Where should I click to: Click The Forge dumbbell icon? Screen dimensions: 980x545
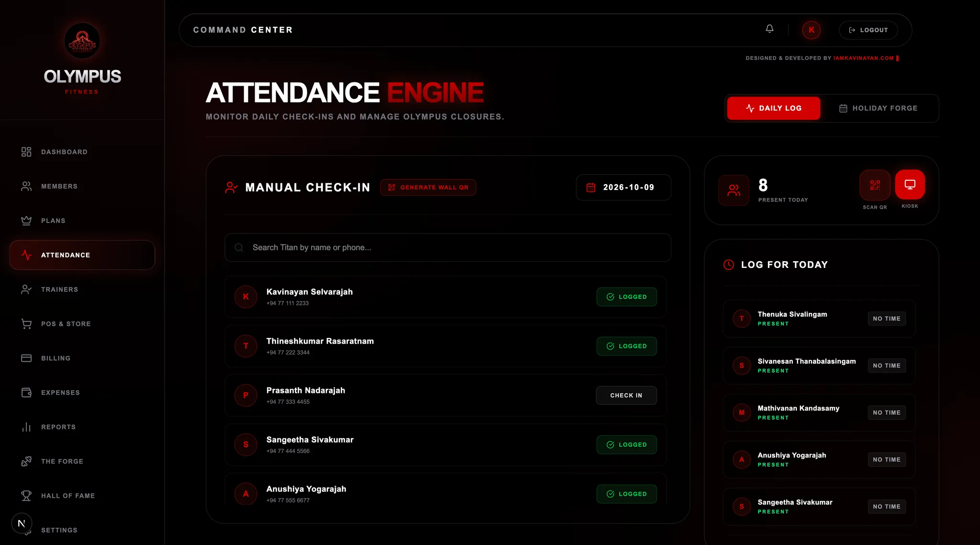(x=26, y=461)
